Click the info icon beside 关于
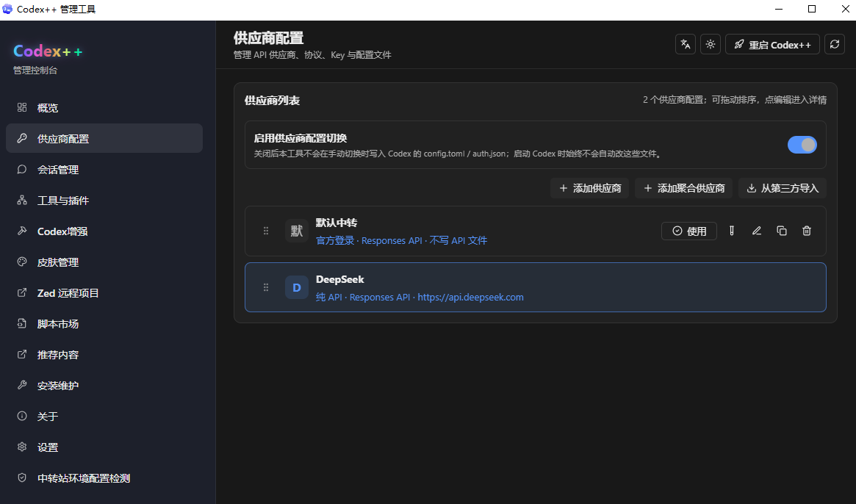 [22, 416]
